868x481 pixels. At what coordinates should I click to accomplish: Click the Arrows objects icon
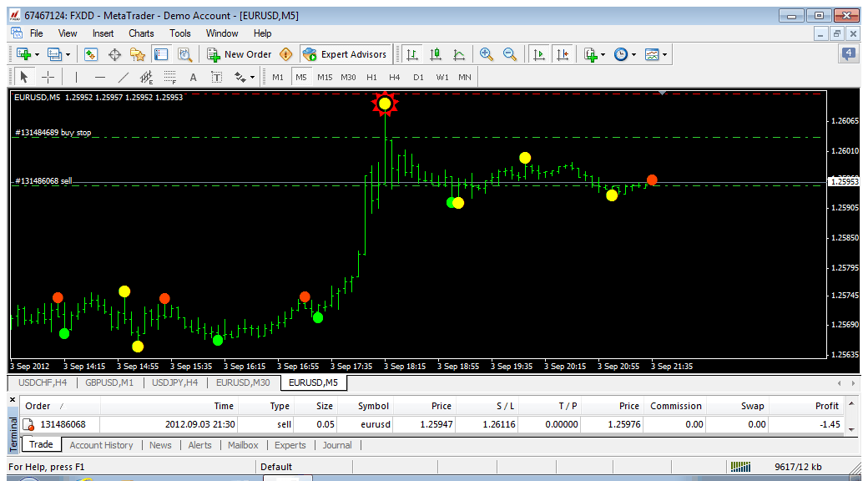[240, 77]
